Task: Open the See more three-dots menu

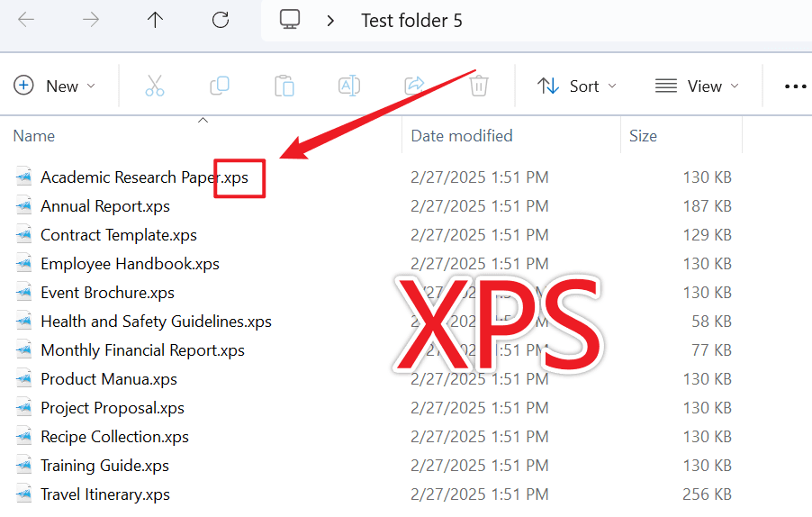Action: [796, 86]
